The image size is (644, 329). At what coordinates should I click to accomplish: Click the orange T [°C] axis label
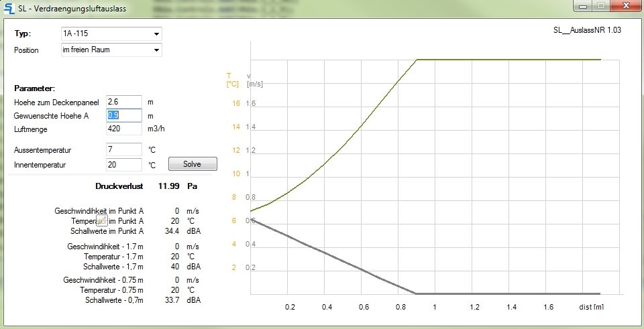pos(232,80)
